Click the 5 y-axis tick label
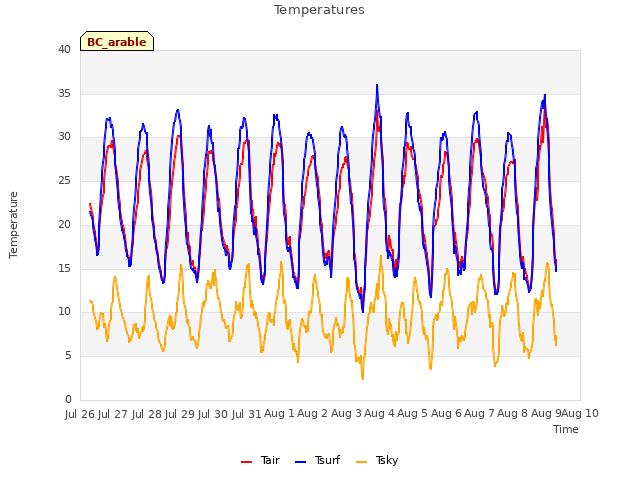 pyautogui.click(x=68, y=356)
